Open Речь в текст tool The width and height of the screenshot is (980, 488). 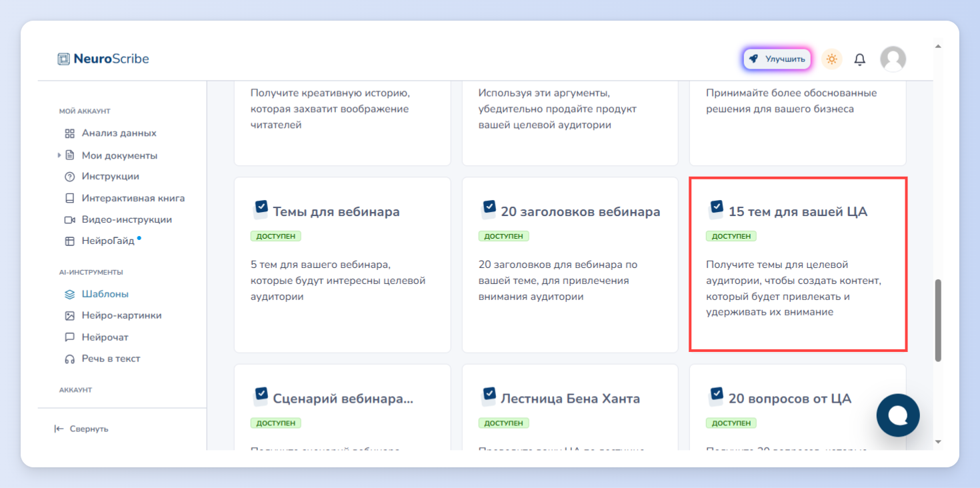coord(111,359)
